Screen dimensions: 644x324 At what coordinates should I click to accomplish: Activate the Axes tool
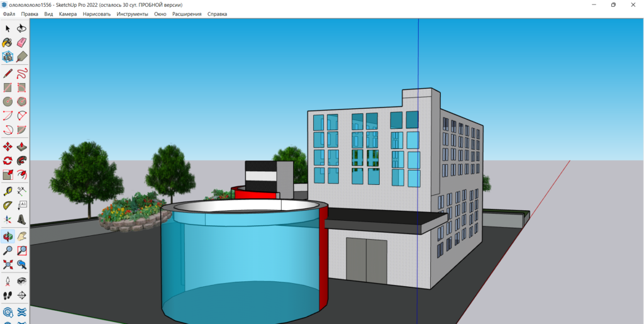[8, 220]
